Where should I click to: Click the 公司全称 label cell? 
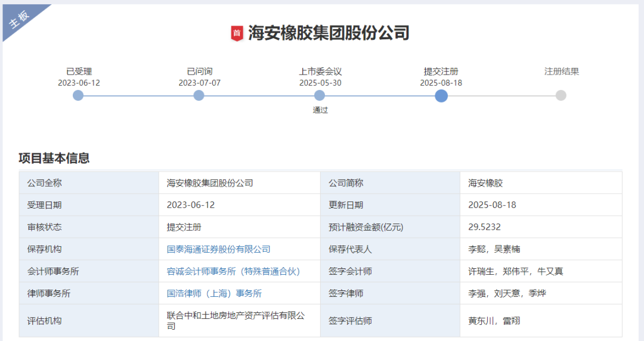coord(89,183)
